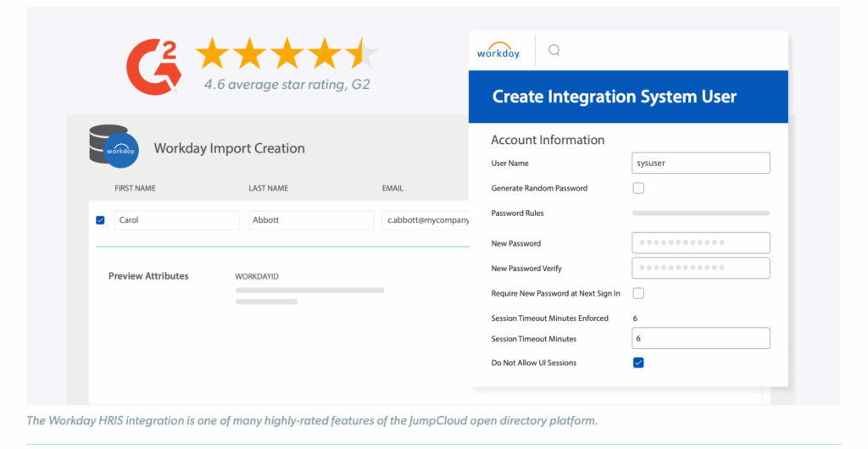The width and height of the screenshot is (868, 449).
Task: Click the blue circular Workday badge
Action: click(121, 150)
